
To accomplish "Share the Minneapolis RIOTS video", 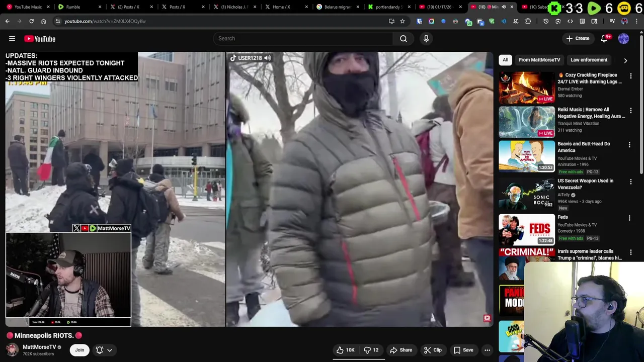I will click(401, 350).
